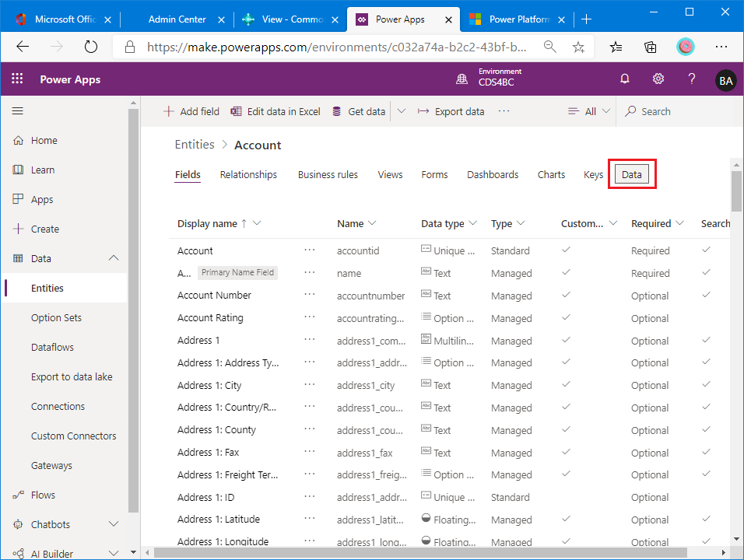The width and height of the screenshot is (744, 560).
Task: Open Option Sets in the sidebar
Action: coord(57,317)
